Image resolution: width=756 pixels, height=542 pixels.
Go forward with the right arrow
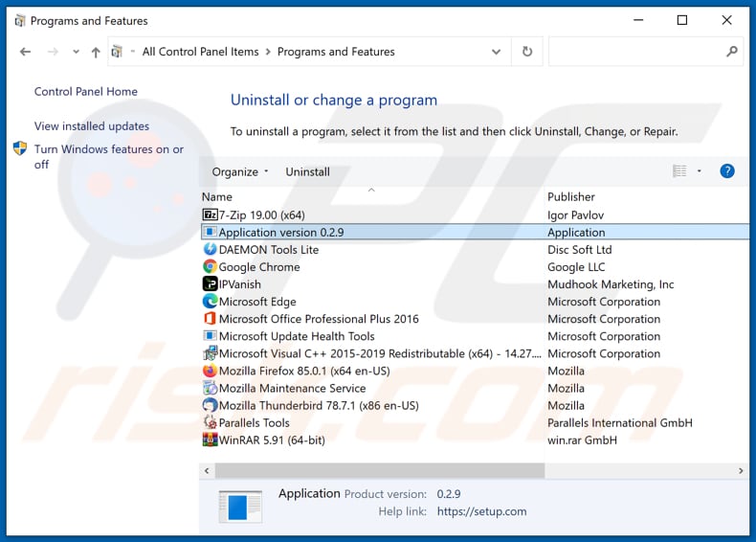pyautogui.click(x=53, y=52)
